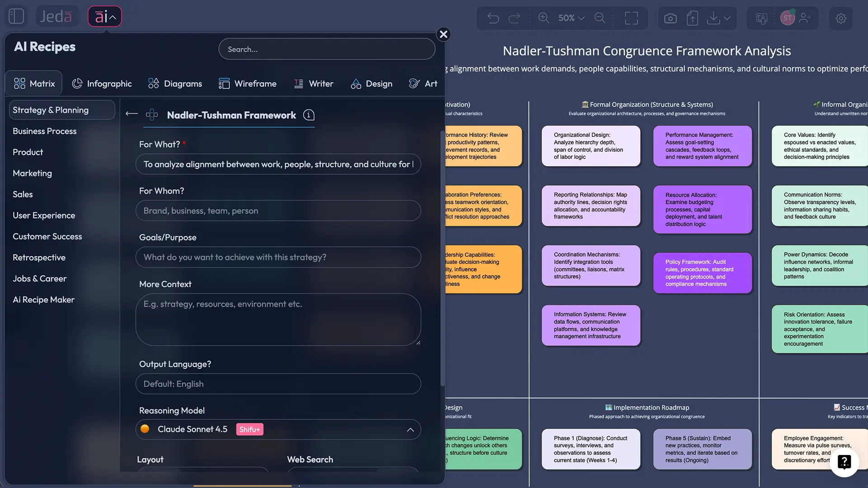Open the board settings gear icon
This screenshot has width=868, height=488.
841,18
